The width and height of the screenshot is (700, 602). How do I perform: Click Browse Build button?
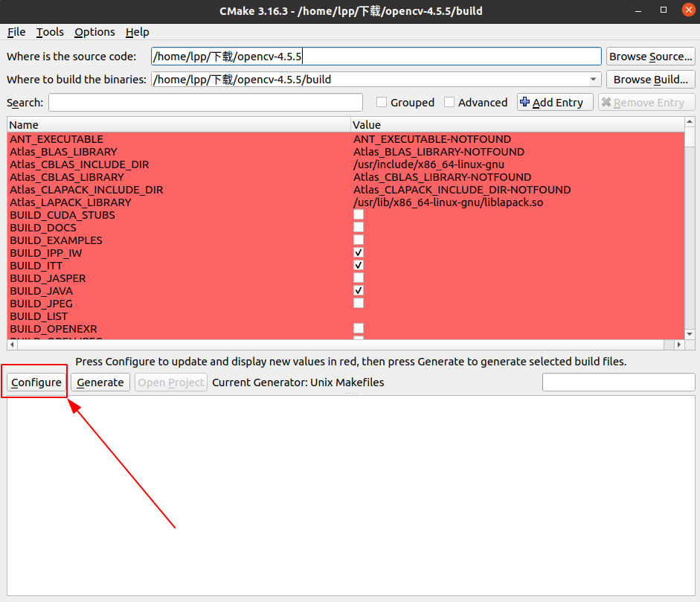pos(650,80)
